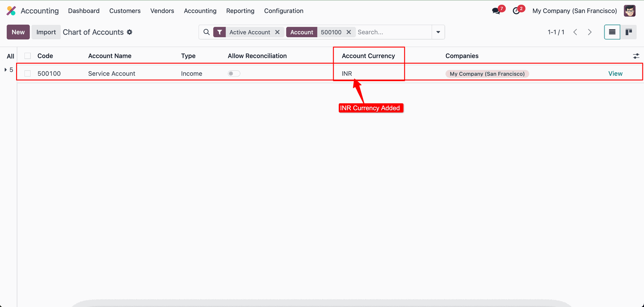This screenshot has height=307, width=644.
Task: Open the Vendors menu
Action: pyautogui.click(x=162, y=11)
